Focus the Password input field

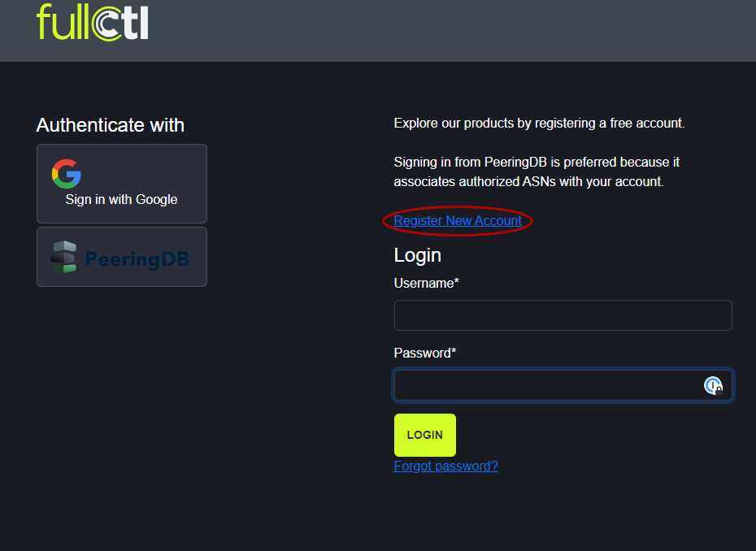pos(545,385)
